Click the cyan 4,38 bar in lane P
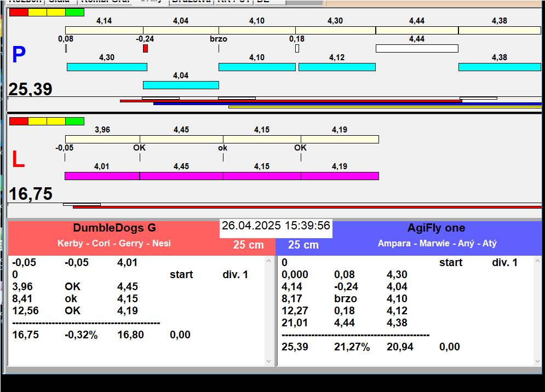 click(500, 67)
